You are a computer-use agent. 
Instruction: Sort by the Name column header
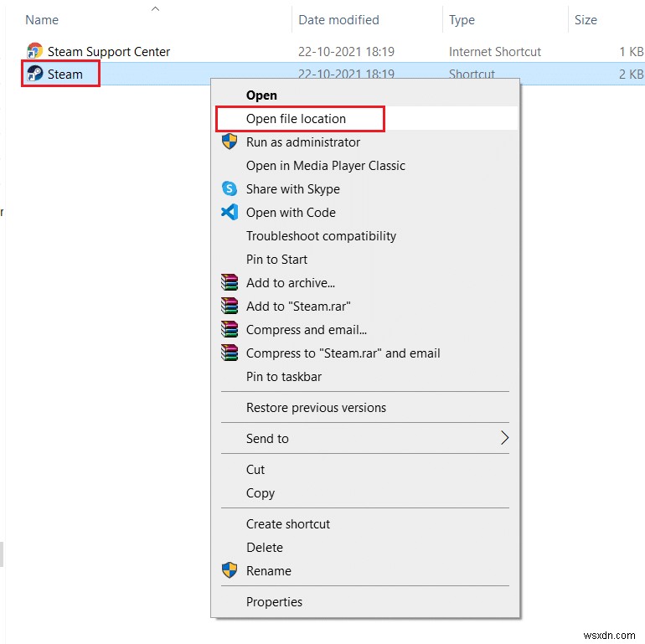pos(42,20)
